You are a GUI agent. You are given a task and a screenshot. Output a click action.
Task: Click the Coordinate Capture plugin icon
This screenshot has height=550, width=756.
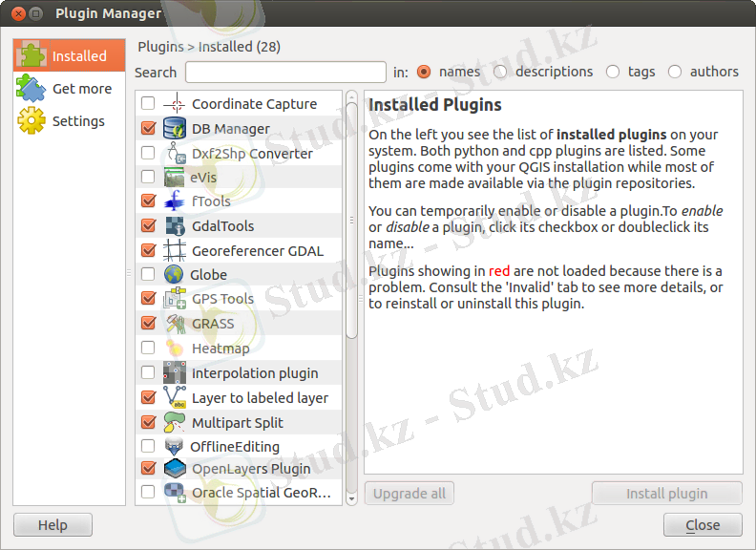174,104
